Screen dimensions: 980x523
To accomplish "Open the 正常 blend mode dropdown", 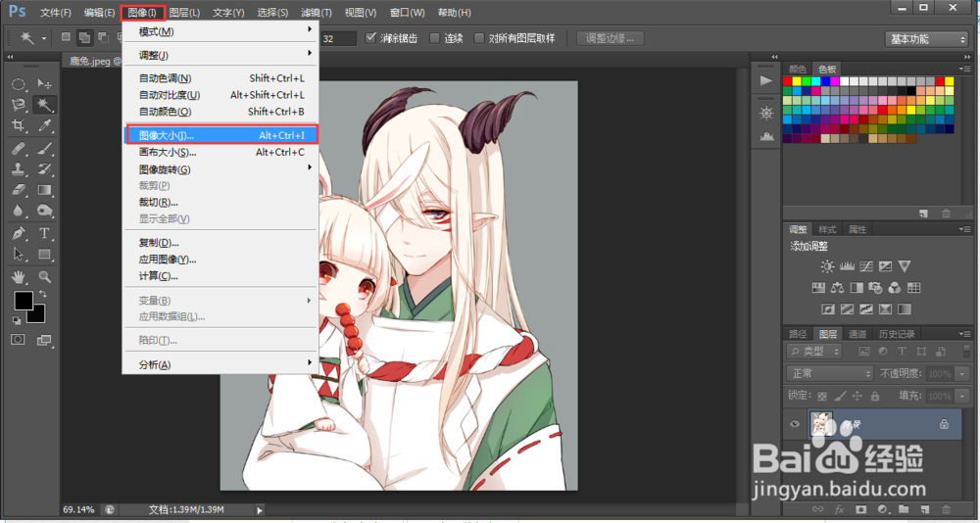I will [x=830, y=374].
